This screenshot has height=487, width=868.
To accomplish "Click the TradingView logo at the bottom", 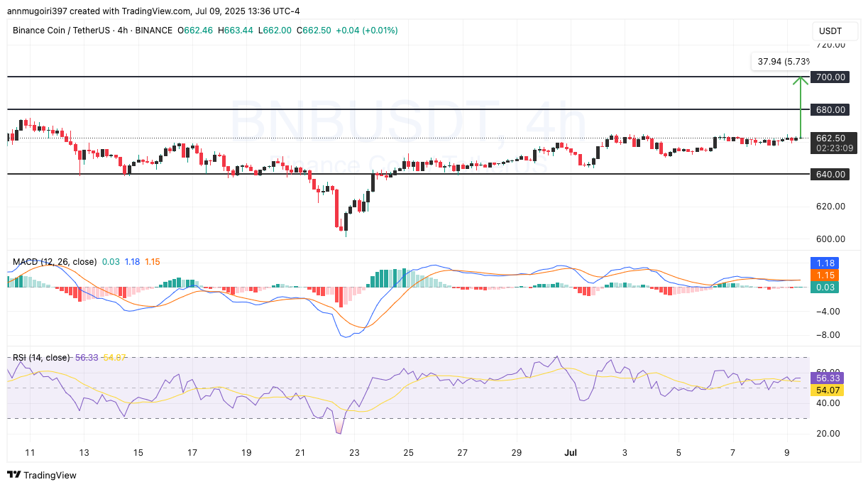I will [x=42, y=475].
